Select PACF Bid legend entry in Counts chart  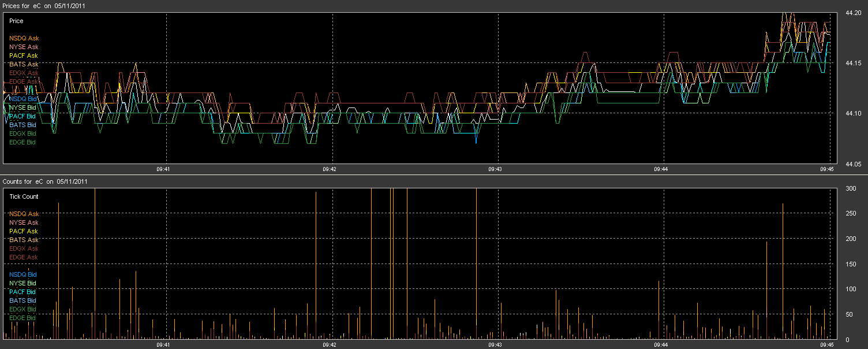coord(23,292)
